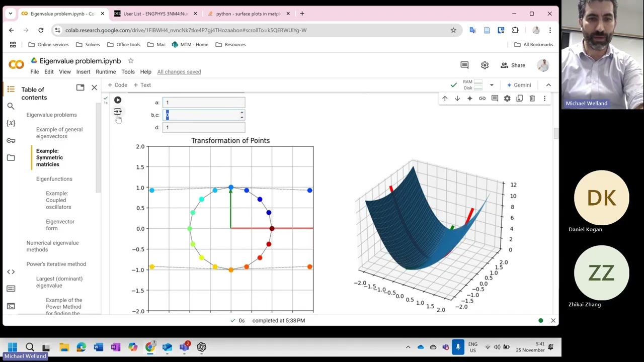Open Windows Start menu
Screen dimensions: 644x362
click(x=13, y=347)
